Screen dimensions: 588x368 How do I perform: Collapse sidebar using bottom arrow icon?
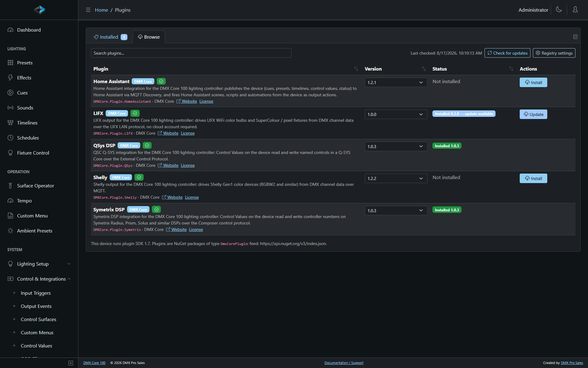pyautogui.click(x=71, y=363)
